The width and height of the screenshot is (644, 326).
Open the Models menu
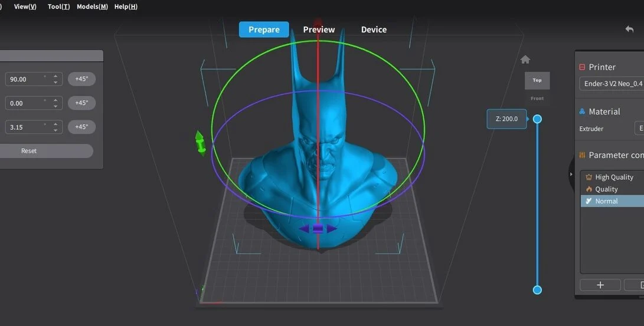coord(92,6)
